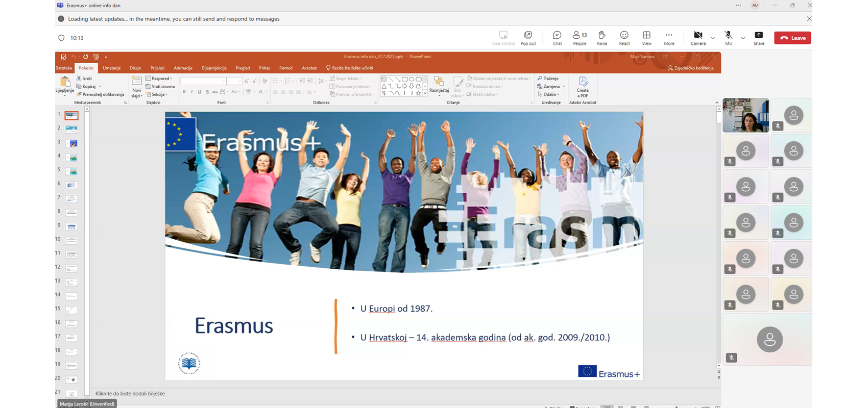Open Teams title bar more options ellipsis
This screenshot has width=868, height=408.
[x=738, y=5]
